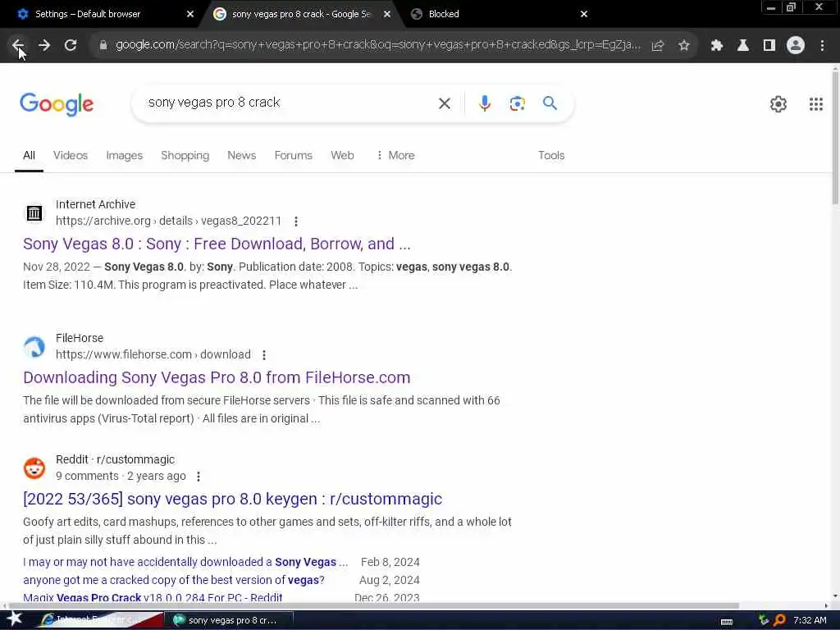Open the Google apps grid
Screen dimensions: 840x630
[x=816, y=104]
